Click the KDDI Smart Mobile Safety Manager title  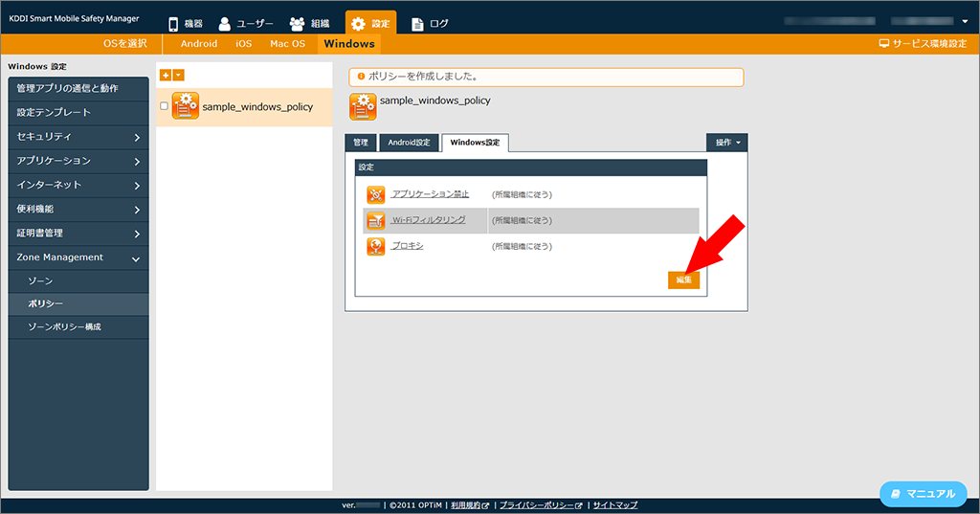pos(74,19)
